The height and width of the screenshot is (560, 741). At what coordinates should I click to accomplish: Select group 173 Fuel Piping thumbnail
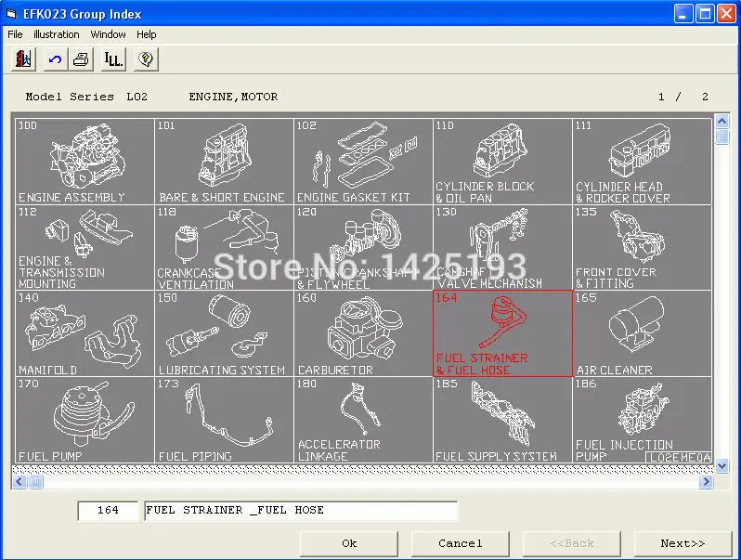pyautogui.click(x=224, y=420)
